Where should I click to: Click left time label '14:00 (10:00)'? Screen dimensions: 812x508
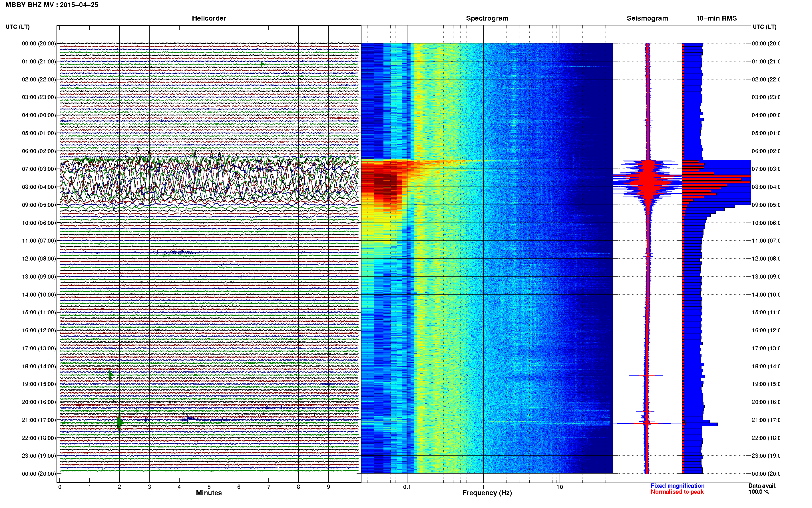click(39, 295)
